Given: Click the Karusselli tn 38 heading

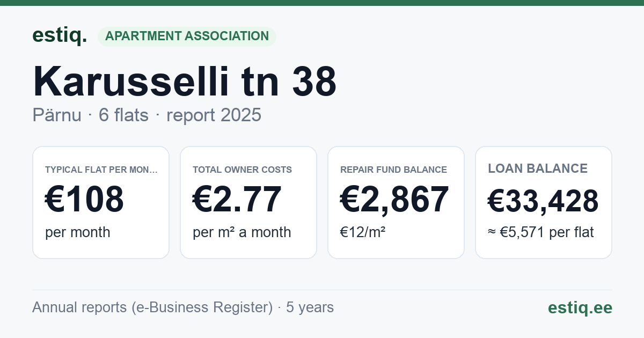Looking at the screenshot, I should pyautogui.click(x=185, y=82).
